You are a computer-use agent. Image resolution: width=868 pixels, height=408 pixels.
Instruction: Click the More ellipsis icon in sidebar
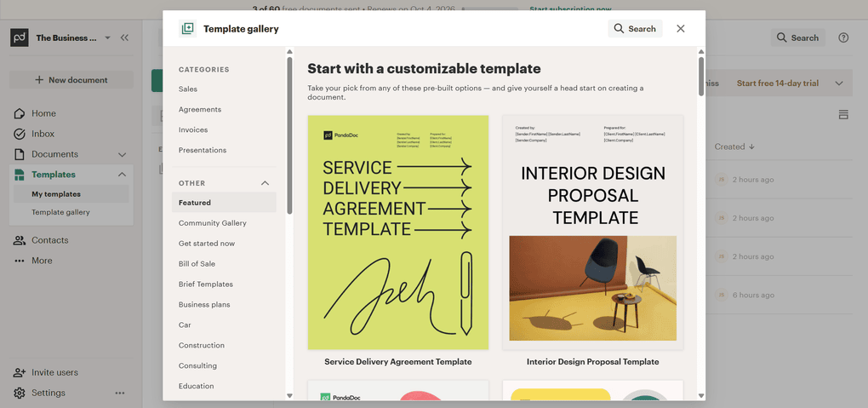click(20, 261)
